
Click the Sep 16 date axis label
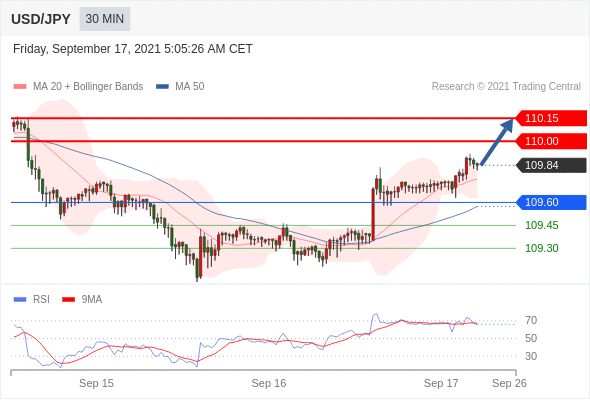tap(269, 383)
